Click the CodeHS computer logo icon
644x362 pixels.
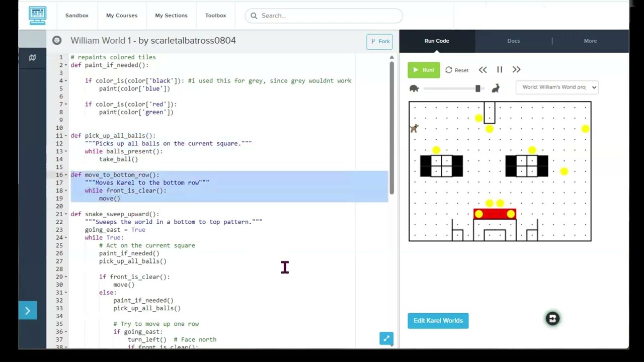pyautogui.click(x=37, y=15)
